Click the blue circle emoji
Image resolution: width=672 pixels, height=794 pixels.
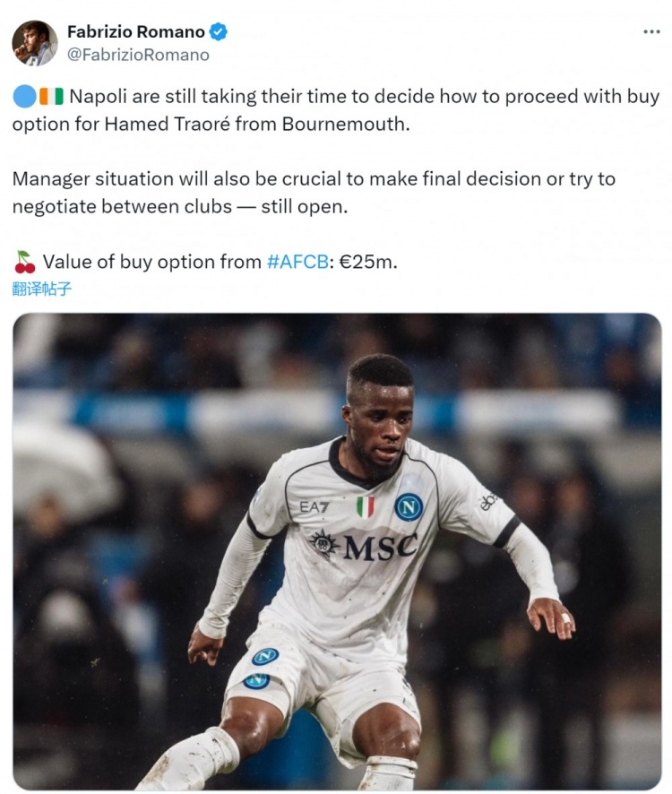point(24,96)
